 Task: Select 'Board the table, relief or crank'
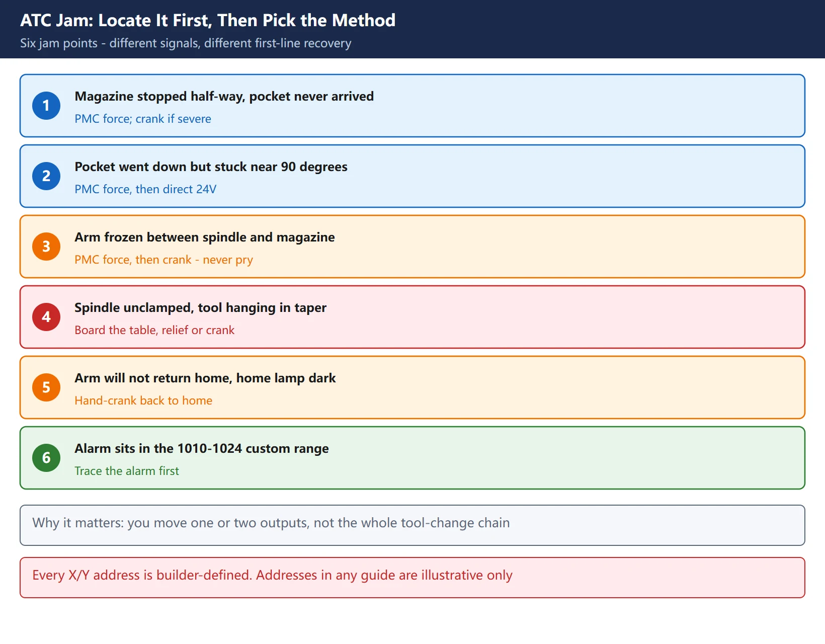(x=154, y=330)
